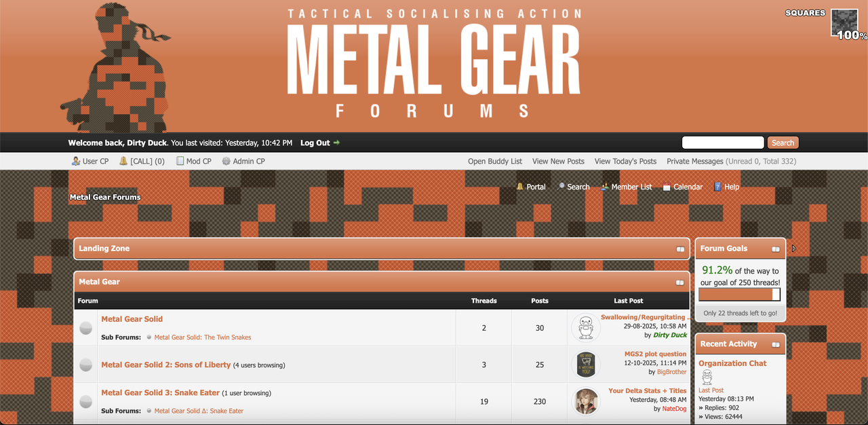Click the search input field

pyautogui.click(x=723, y=143)
